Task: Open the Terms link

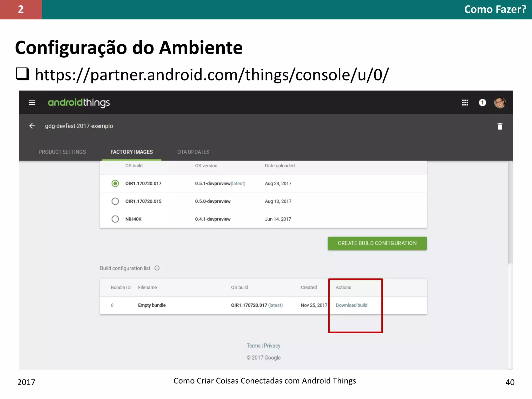Action: point(254,346)
